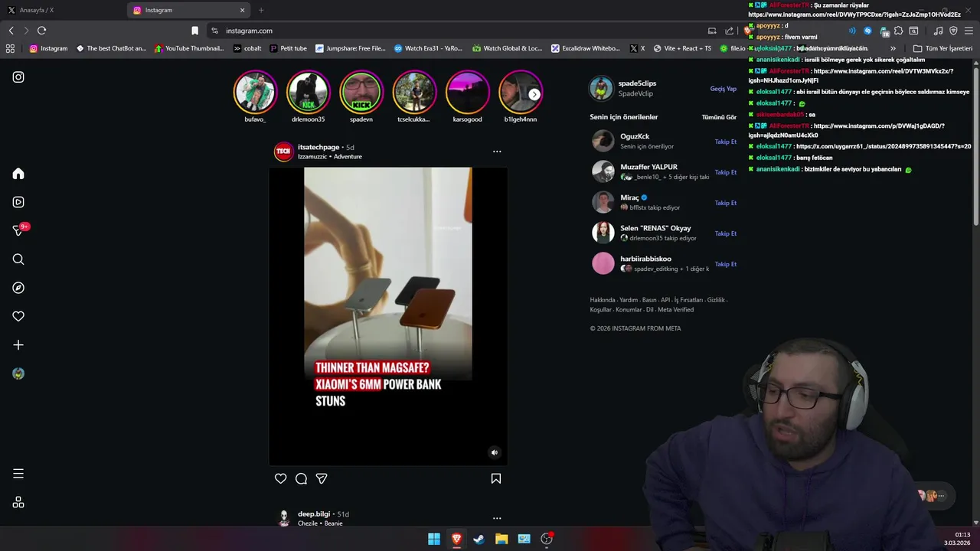Open Messages icon with 9+ badge
Viewport: 980px width, 551px height.
[x=18, y=230]
